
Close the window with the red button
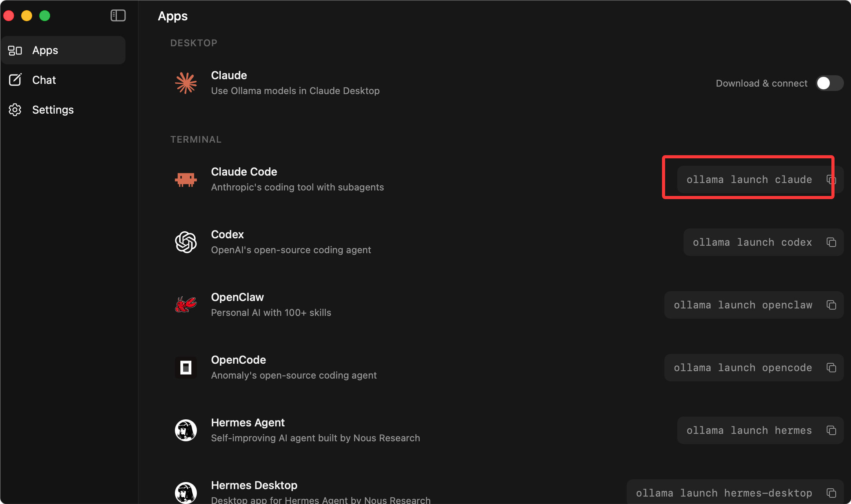9,16
